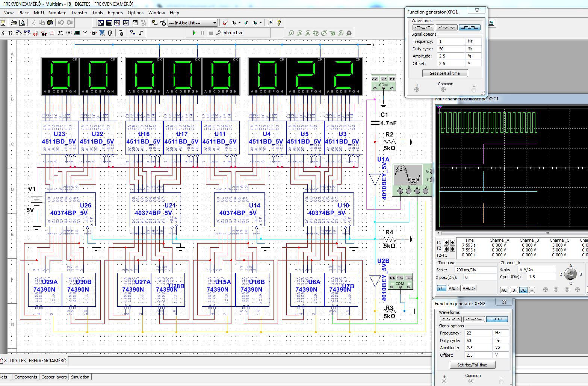Click the Paste icon in the toolbar
Viewport: 588px width, 386px height.
50,23
